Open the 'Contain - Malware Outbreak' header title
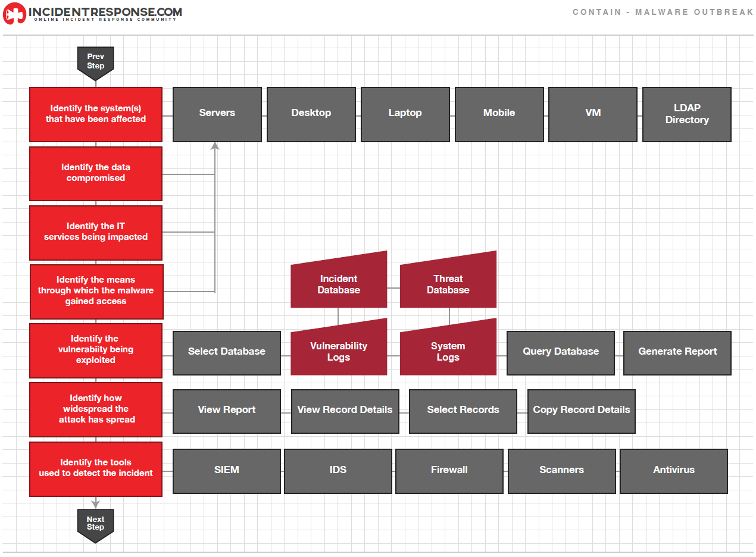 [663, 12]
